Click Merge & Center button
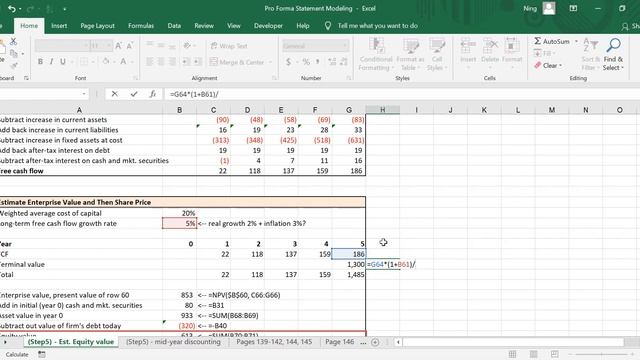Image resolution: width=640 pixels, height=360 pixels. pos(237,62)
